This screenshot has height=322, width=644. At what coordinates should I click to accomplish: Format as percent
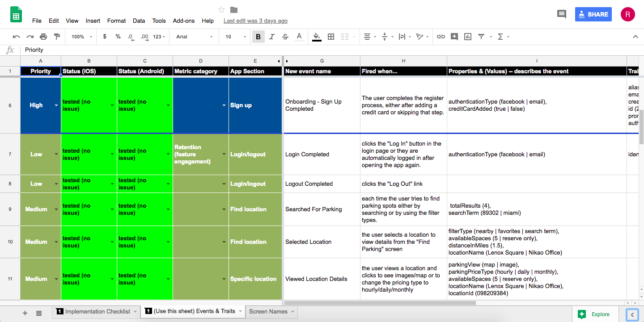pyautogui.click(x=118, y=37)
